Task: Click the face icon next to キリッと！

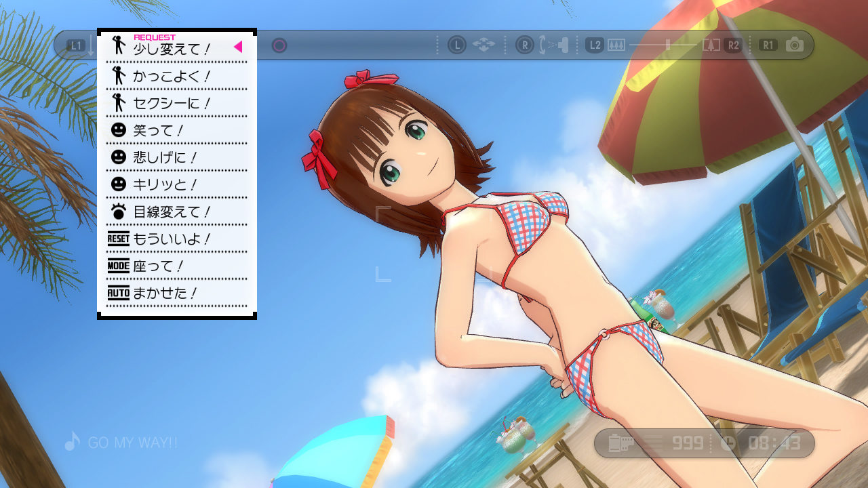Action: point(119,184)
